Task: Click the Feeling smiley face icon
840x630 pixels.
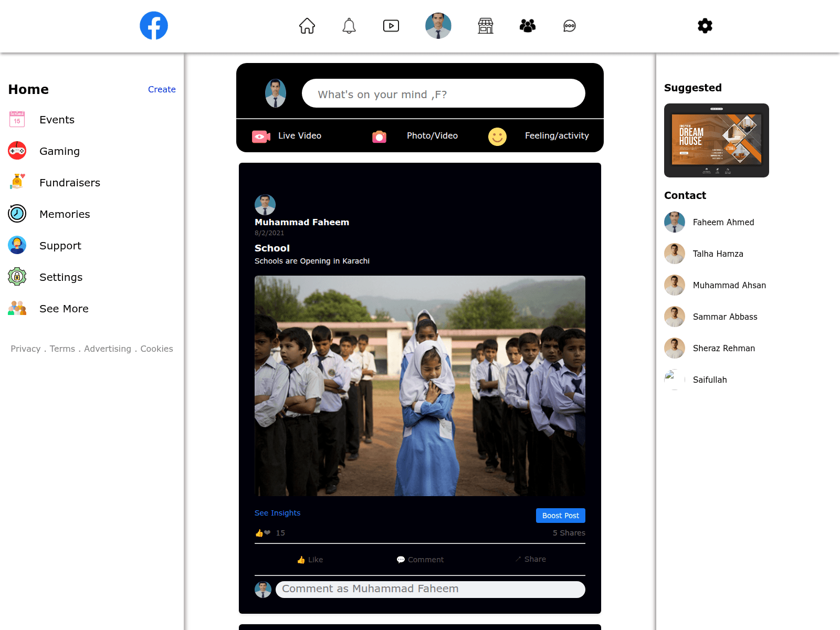Action: coord(497,136)
